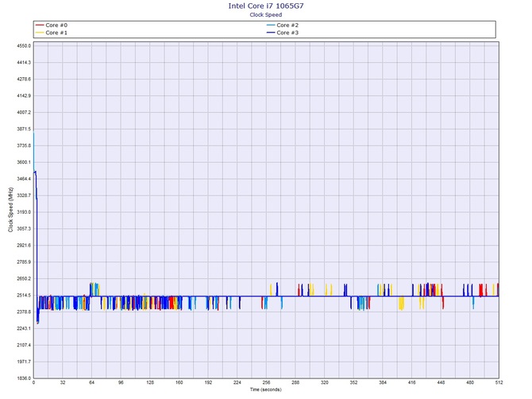
Task: Click the 4550.0 y-axis value
Action: [24, 46]
